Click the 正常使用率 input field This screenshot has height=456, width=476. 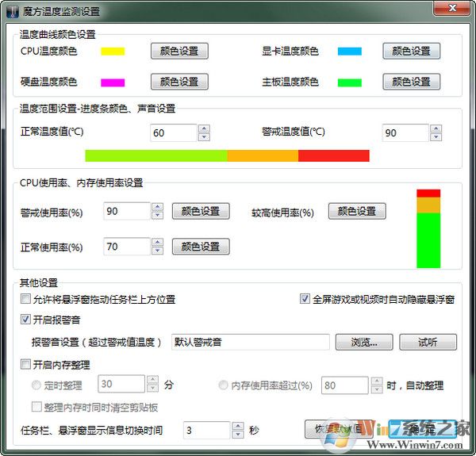pos(127,247)
